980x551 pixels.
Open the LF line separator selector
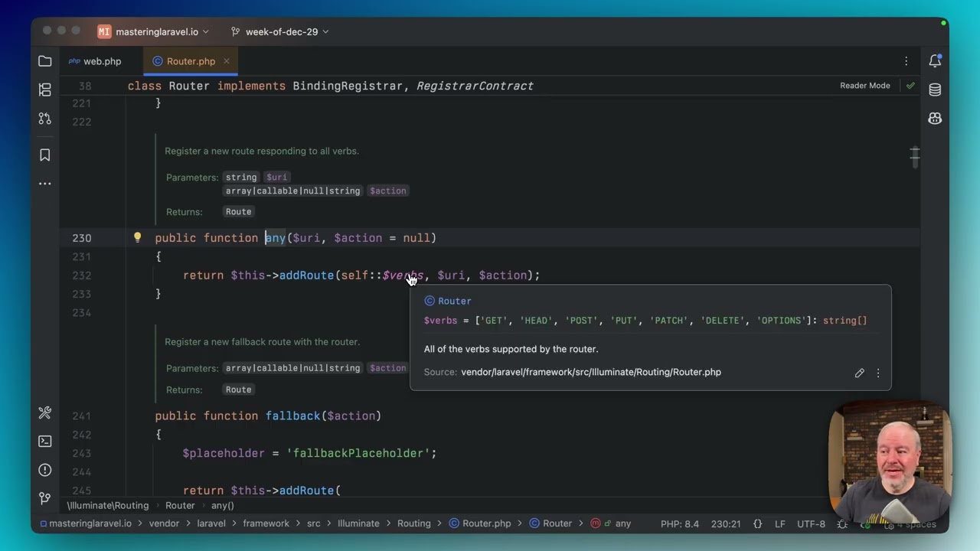click(x=780, y=524)
